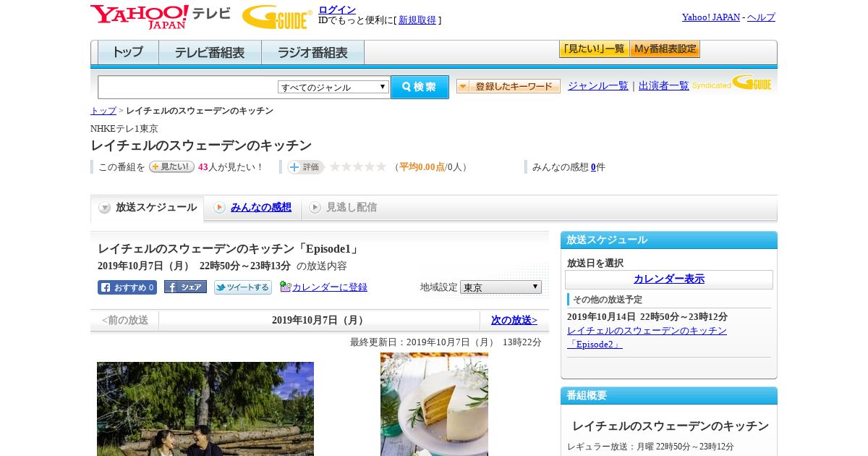Select the 放送スケジュール tab
Viewport: 868px width, 456px height.
(148, 208)
